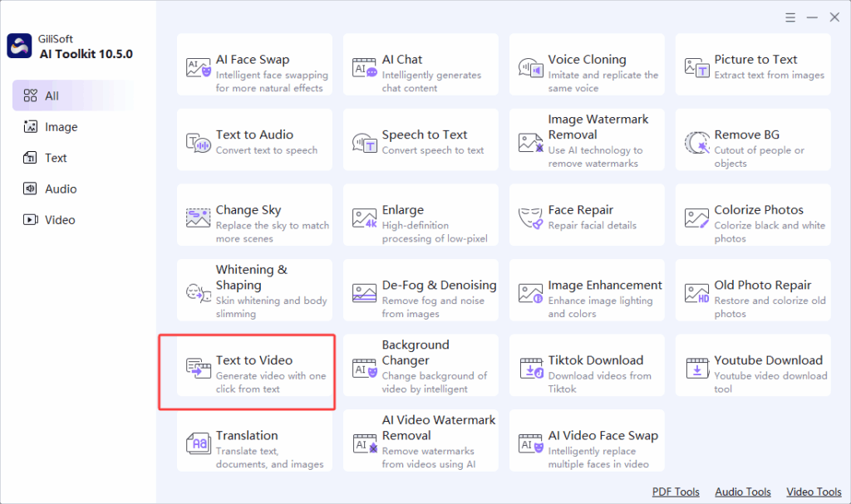Open the AI Chat tool icon
The height and width of the screenshot is (504, 851).
point(364,68)
